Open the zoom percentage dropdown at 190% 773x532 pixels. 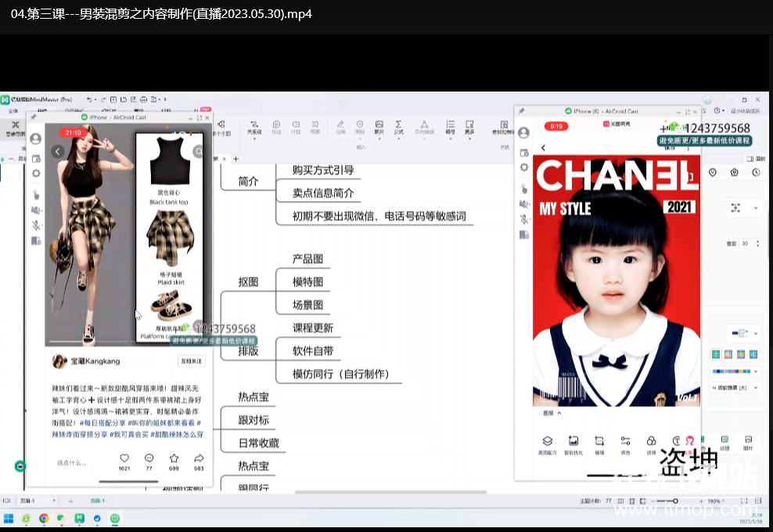click(x=716, y=501)
